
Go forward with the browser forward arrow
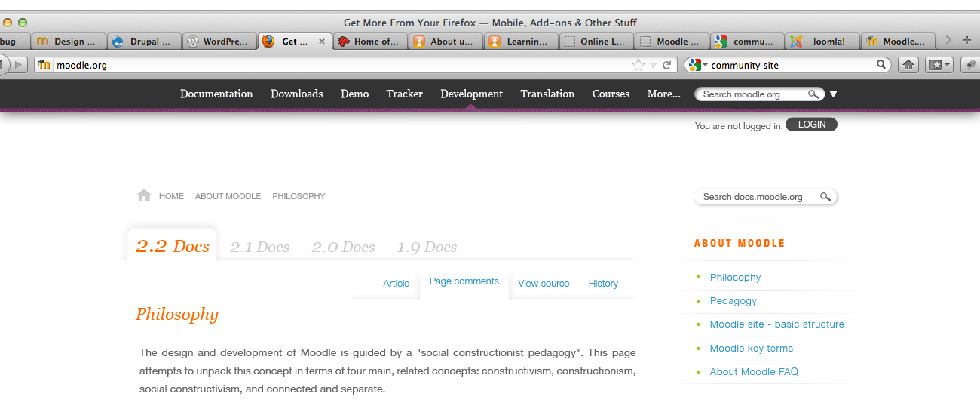click(x=19, y=65)
